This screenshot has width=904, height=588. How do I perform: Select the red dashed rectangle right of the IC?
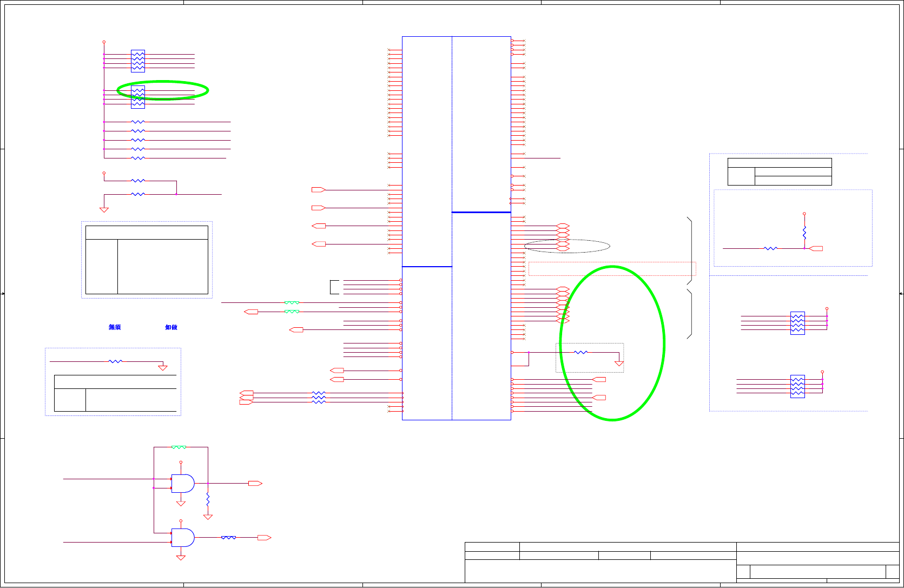612,269
